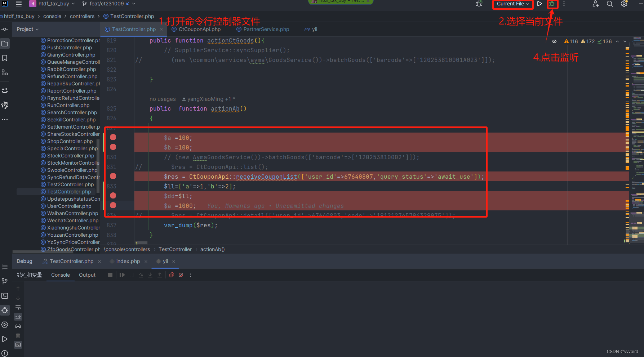Go to next highlighted problem
This screenshot has width=644, height=357.
pos(625,41)
